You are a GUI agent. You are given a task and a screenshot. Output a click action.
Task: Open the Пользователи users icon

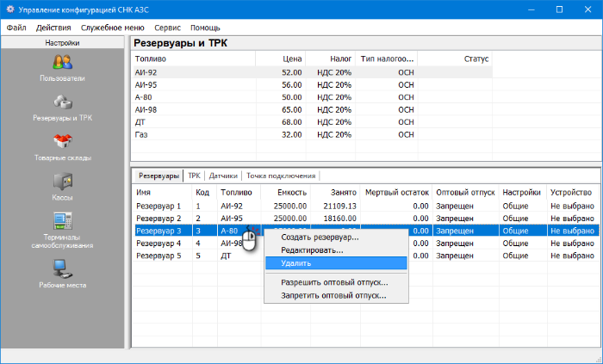pyautogui.click(x=62, y=62)
